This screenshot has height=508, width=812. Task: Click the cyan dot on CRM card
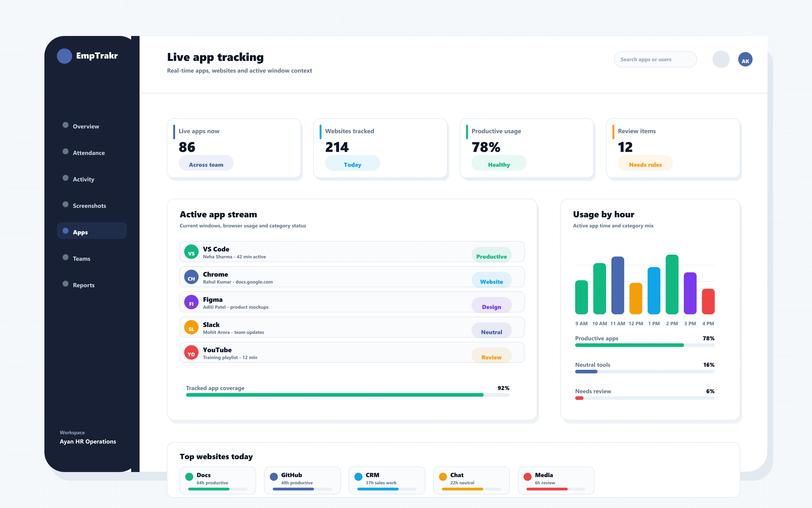tap(358, 476)
